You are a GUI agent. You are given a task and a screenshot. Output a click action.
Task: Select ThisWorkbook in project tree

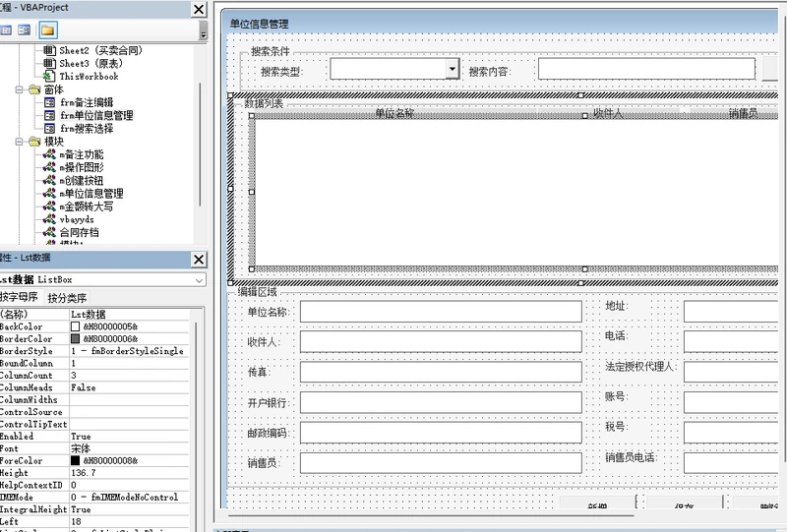89,77
